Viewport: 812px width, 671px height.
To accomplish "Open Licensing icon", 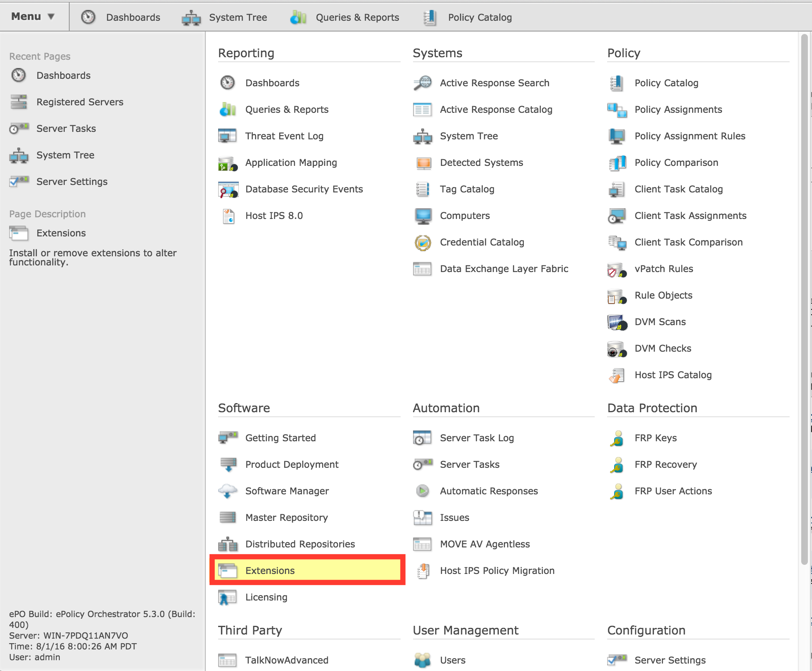I will click(x=227, y=598).
